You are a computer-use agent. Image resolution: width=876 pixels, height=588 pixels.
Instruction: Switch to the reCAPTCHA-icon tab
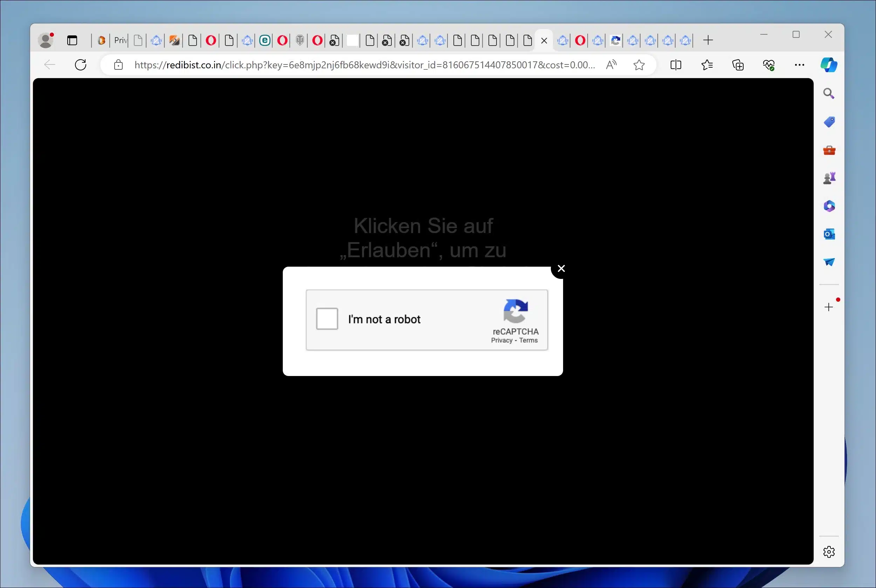click(615, 41)
